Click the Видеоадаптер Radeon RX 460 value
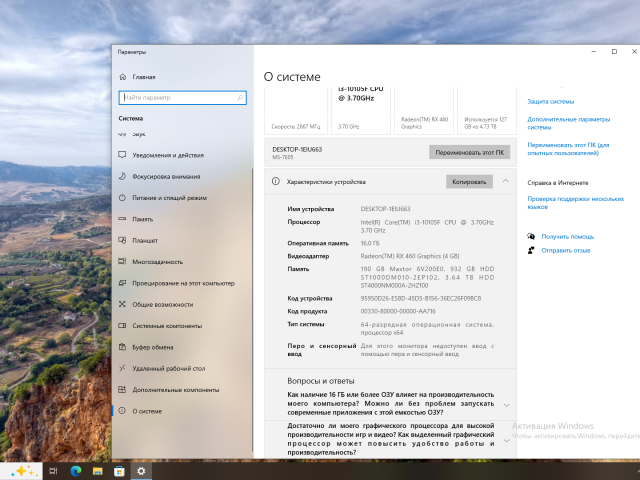This screenshot has height=480, width=640. click(410, 256)
